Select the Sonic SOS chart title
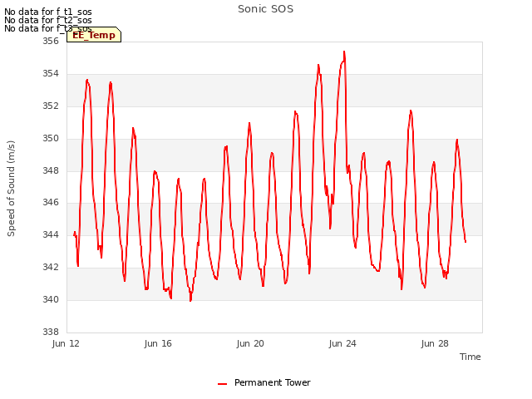Viewport: 532px width, 399px height. click(x=265, y=9)
